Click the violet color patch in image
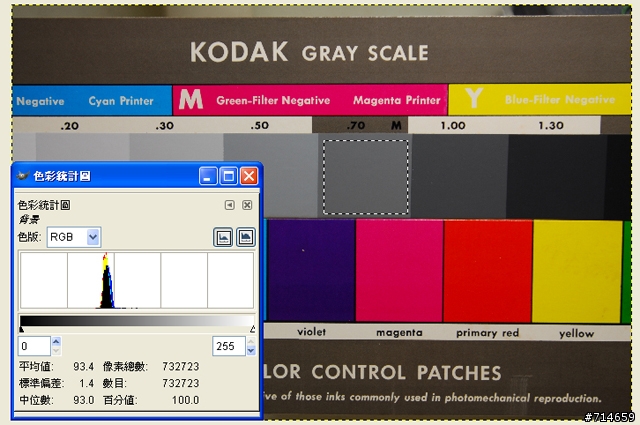This screenshot has width=640, height=425. (311, 270)
